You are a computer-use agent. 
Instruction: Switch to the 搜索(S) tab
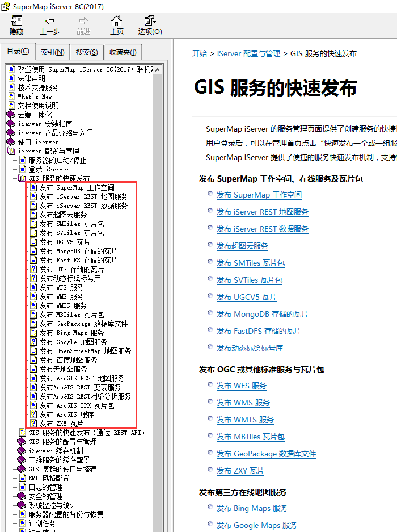point(87,52)
